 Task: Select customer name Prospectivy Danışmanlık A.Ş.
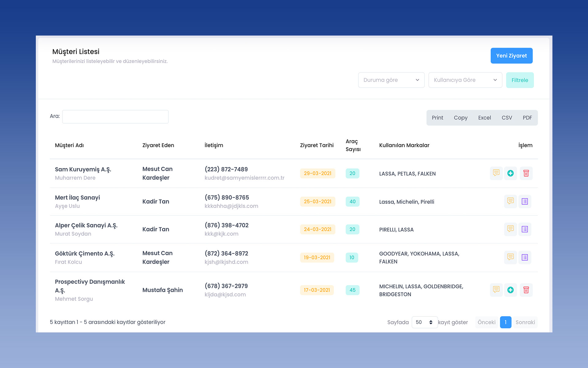(x=90, y=286)
